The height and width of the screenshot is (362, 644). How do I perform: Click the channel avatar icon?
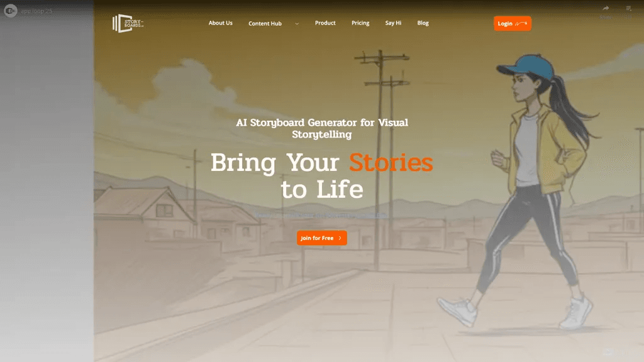(x=11, y=11)
